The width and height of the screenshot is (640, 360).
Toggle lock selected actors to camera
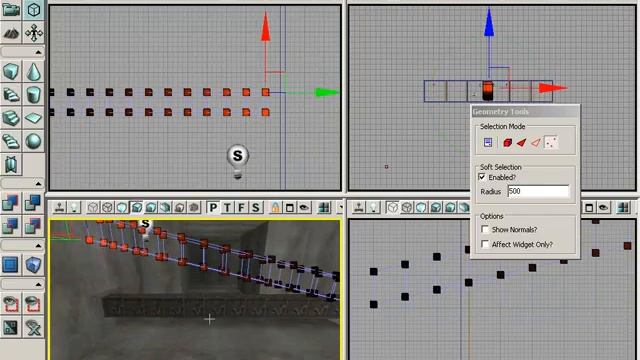pyautogui.click(x=276, y=207)
